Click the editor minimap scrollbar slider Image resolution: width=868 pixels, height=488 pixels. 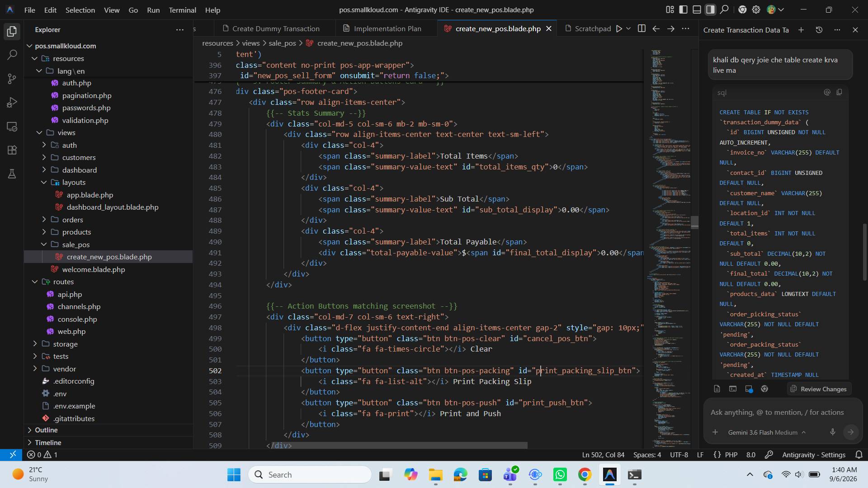coord(695,222)
